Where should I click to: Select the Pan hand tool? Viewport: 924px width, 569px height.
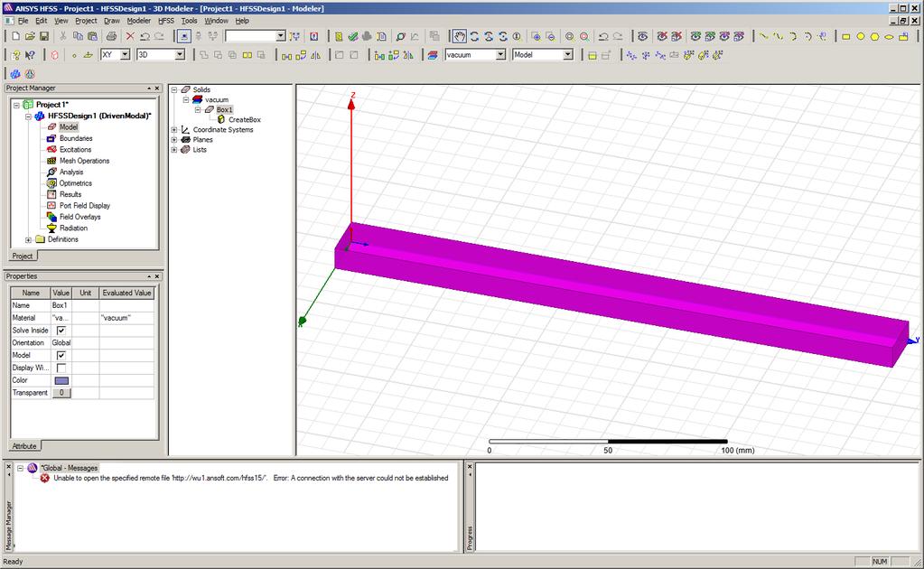click(x=460, y=36)
